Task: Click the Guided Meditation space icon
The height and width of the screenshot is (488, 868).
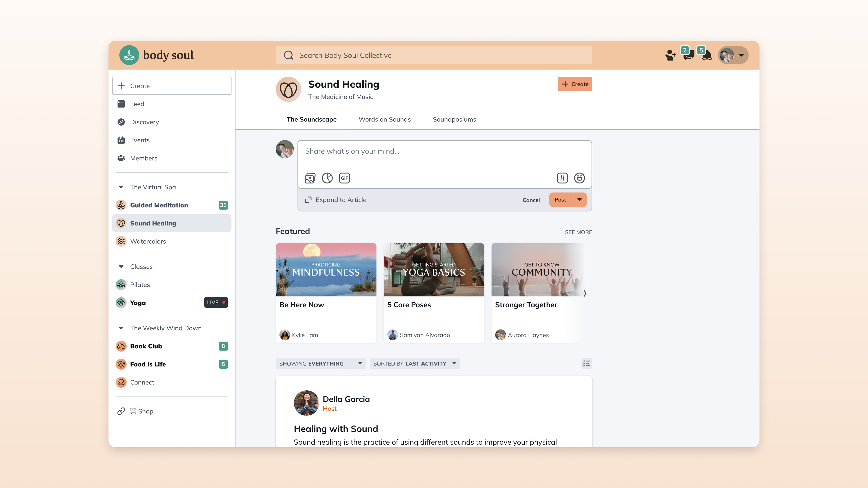Action: pyautogui.click(x=121, y=205)
